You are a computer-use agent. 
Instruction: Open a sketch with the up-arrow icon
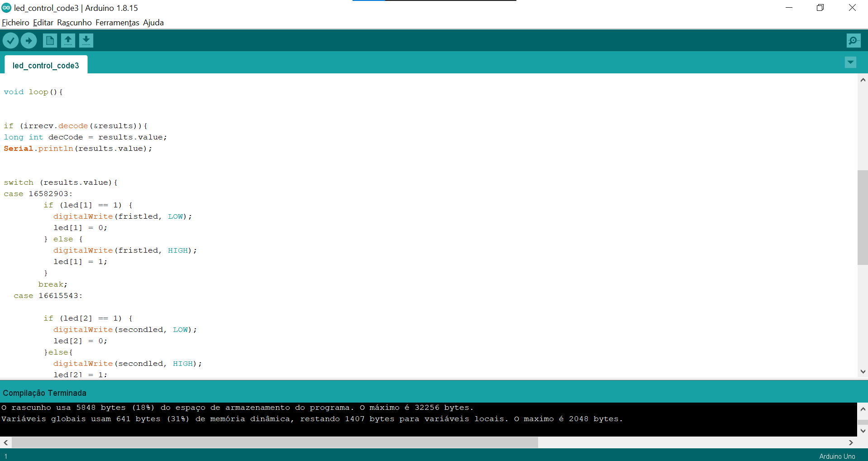tap(68, 41)
